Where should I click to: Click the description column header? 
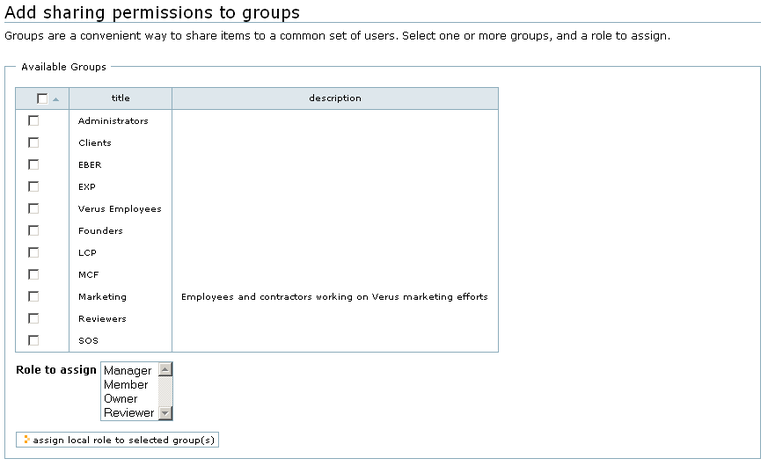335,99
